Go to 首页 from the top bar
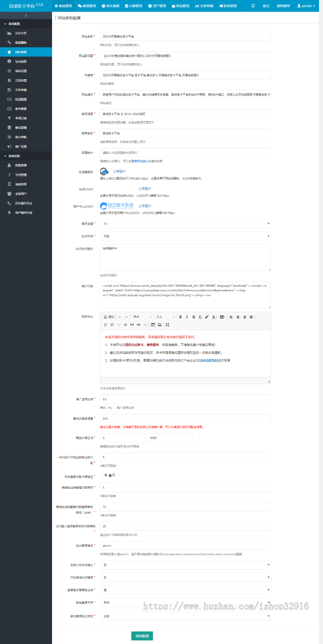The height and width of the screenshot is (644, 323). pyautogui.click(x=266, y=6)
